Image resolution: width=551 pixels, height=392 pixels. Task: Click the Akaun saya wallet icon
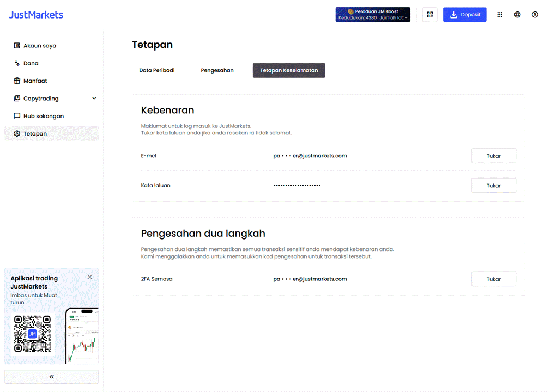(17, 45)
